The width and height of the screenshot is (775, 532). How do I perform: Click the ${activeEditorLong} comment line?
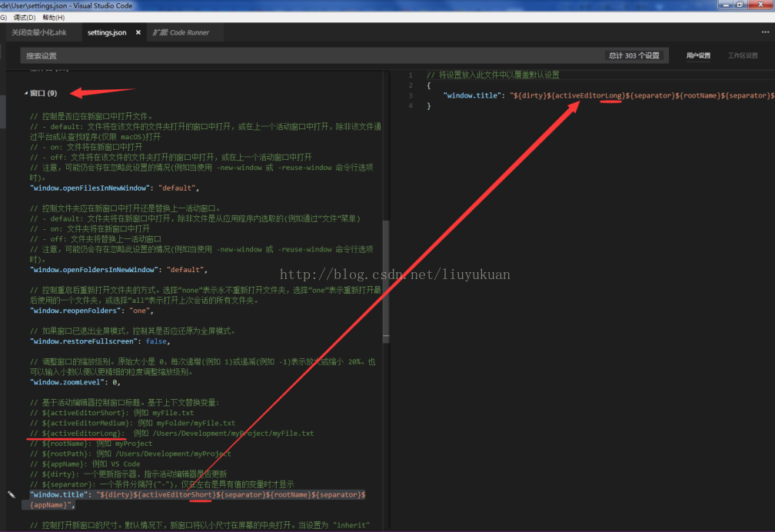click(171, 433)
